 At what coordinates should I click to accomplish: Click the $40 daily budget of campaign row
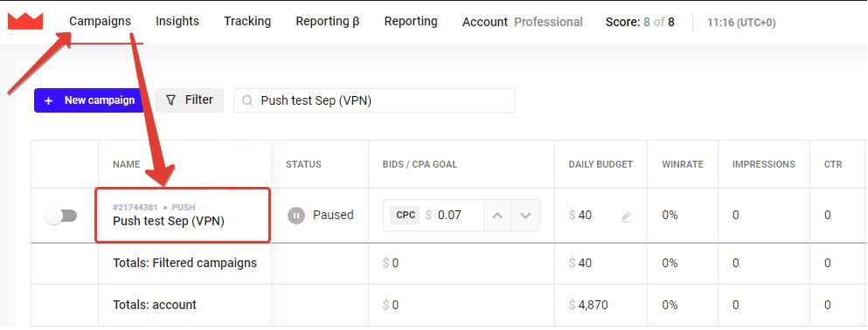(x=580, y=215)
